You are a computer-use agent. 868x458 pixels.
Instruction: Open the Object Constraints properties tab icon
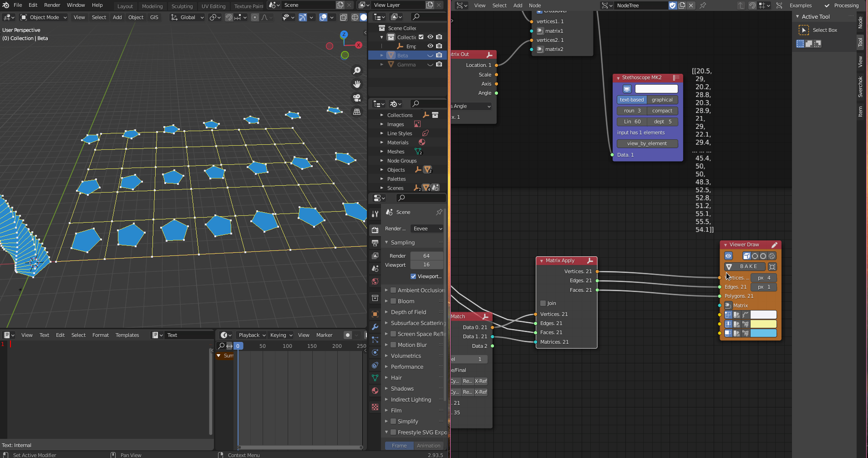(375, 365)
